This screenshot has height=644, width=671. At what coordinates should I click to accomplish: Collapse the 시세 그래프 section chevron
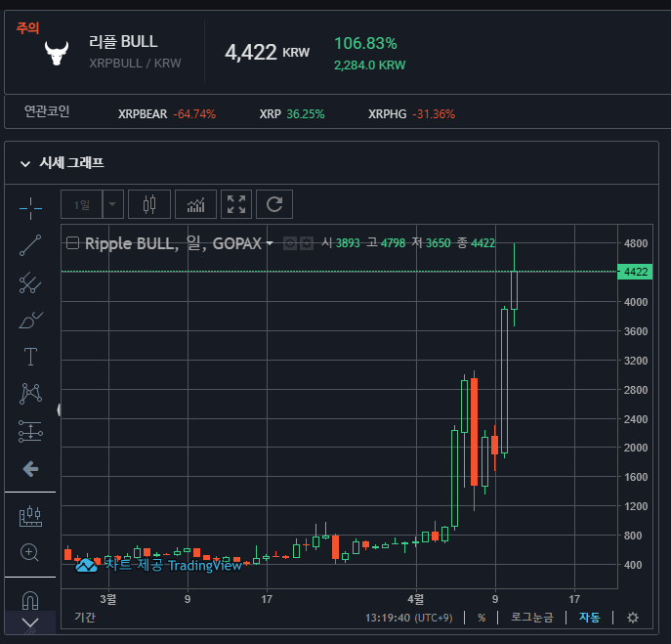25,163
